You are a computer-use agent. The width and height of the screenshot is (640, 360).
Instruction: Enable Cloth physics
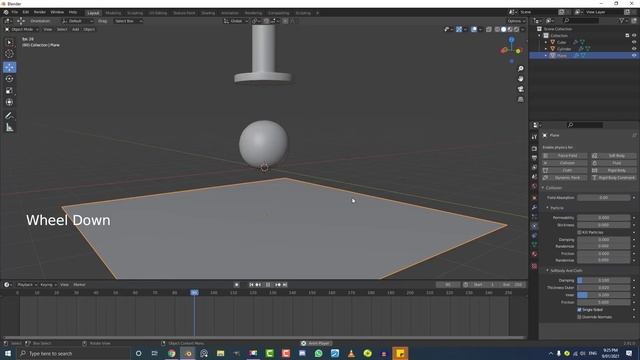click(565, 170)
